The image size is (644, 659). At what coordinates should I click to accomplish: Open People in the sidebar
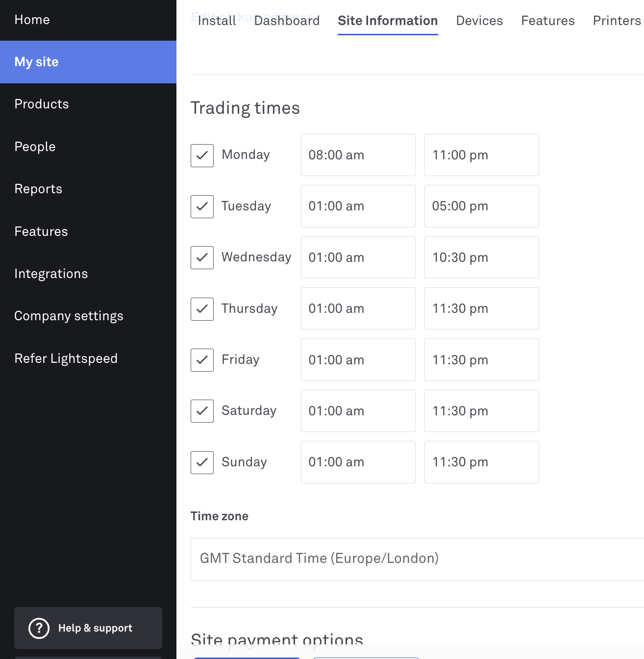click(x=88, y=147)
